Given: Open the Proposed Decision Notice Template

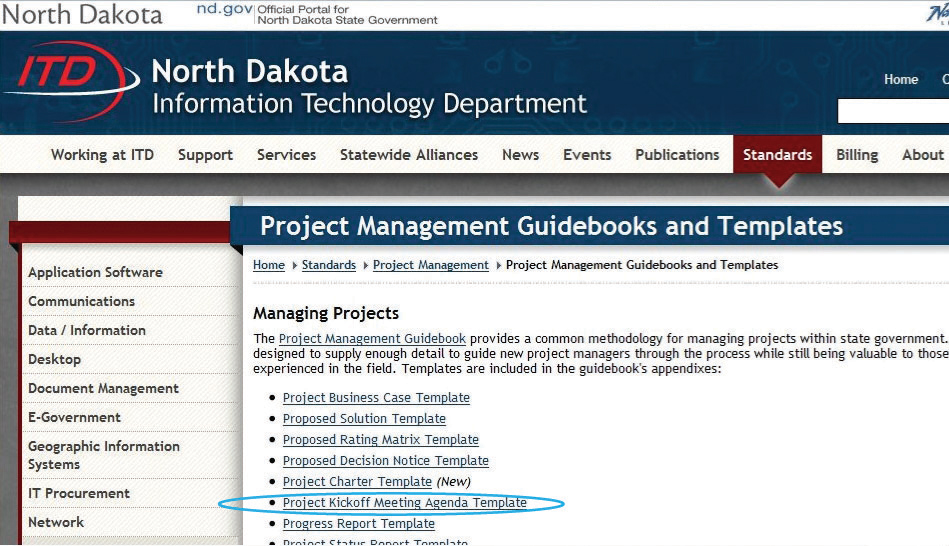Looking at the screenshot, I should [386, 461].
